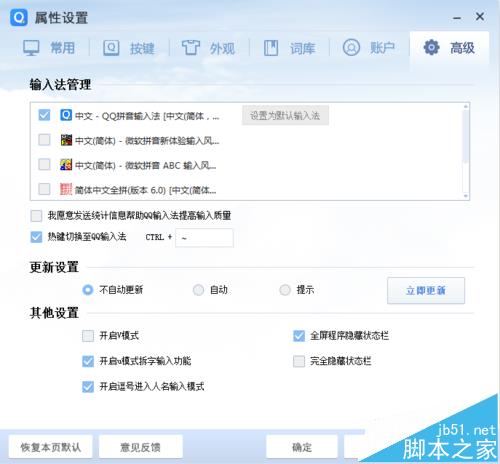Click 微软拼音新体验 input method icon
Screen dimensions: 500x464
[66, 140]
